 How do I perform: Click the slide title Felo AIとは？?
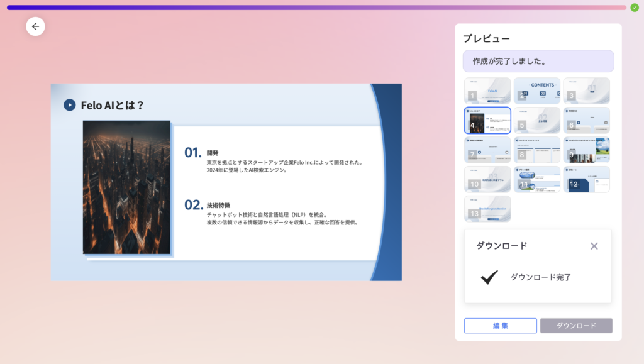[x=112, y=106]
